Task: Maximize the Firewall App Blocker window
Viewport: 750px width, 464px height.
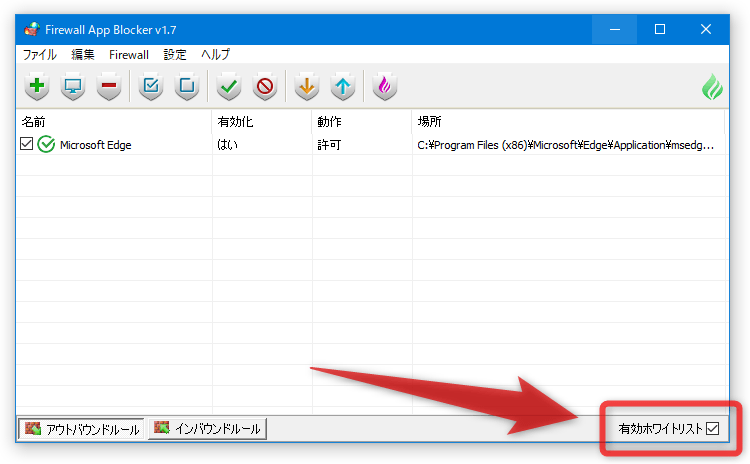Action: [660, 29]
